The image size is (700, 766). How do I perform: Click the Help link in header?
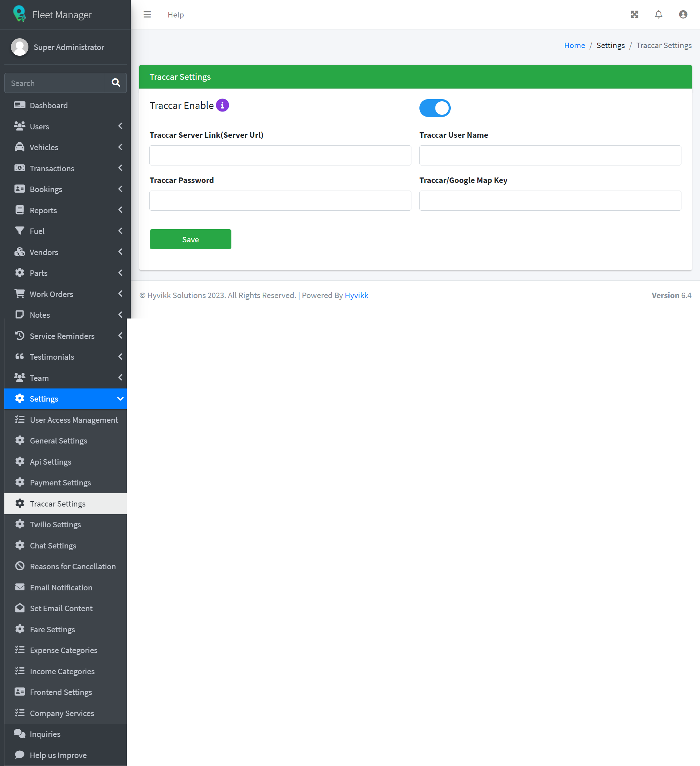(176, 15)
